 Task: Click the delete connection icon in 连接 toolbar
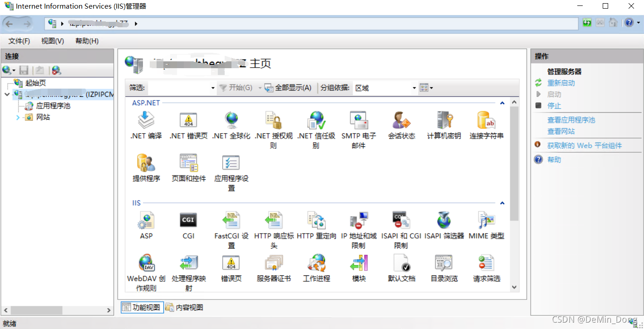click(56, 70)
